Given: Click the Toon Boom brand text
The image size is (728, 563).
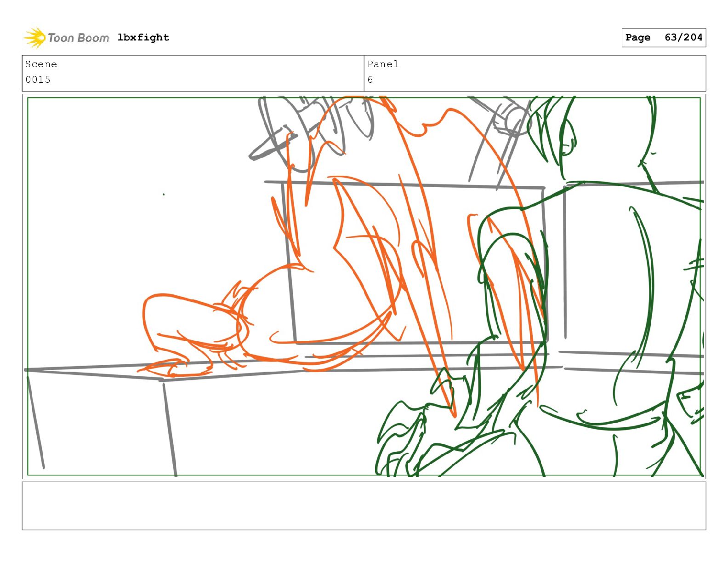Looking at the screenshot, I should pyautogui.click(x=79, y=38).
